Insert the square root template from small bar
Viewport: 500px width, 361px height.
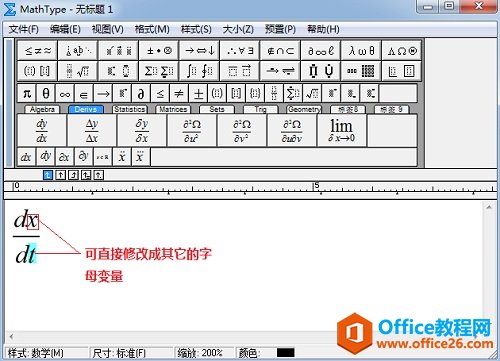pyautogui.click(x=312, y=94)
